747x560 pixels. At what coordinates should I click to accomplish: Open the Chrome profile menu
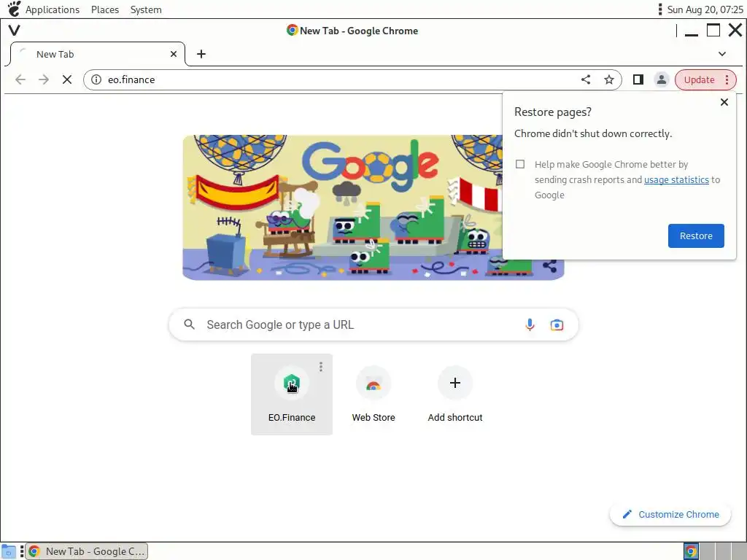tap(661, 79)
